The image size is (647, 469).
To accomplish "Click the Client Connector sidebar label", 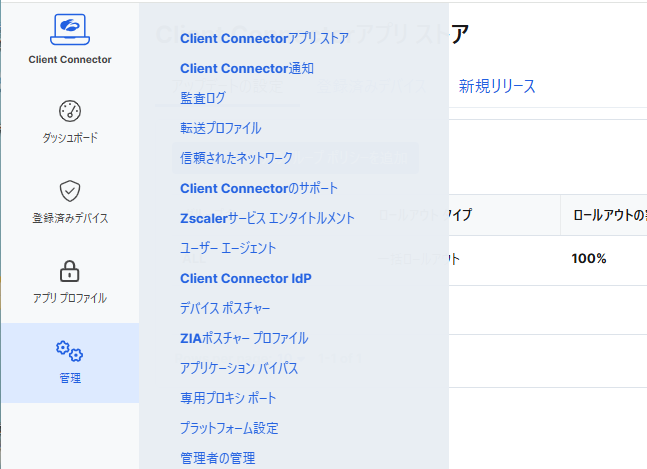I will pos(70,59).
